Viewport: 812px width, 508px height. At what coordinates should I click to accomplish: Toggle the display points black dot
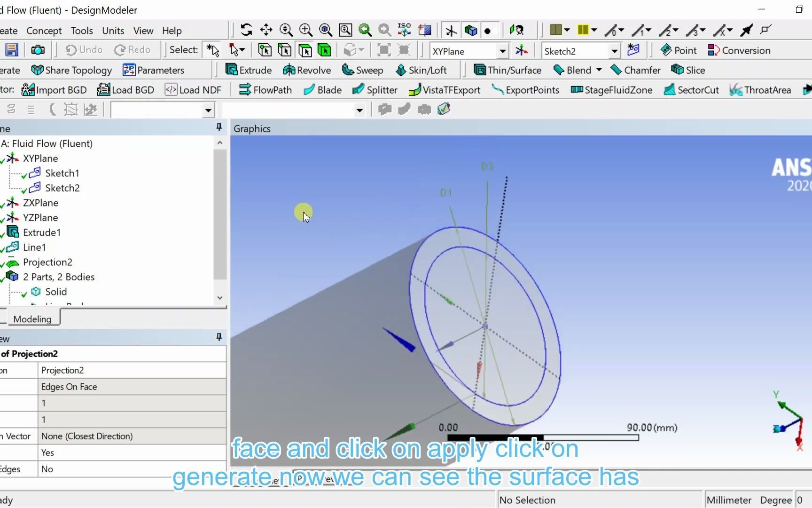[488, 31]
